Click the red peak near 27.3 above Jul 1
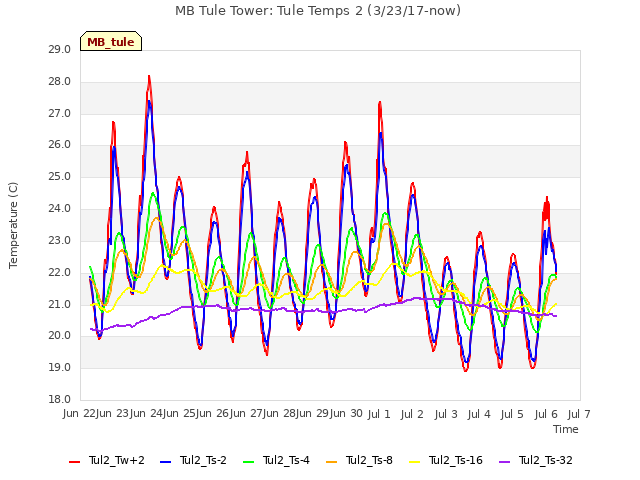 click(380, 102)
